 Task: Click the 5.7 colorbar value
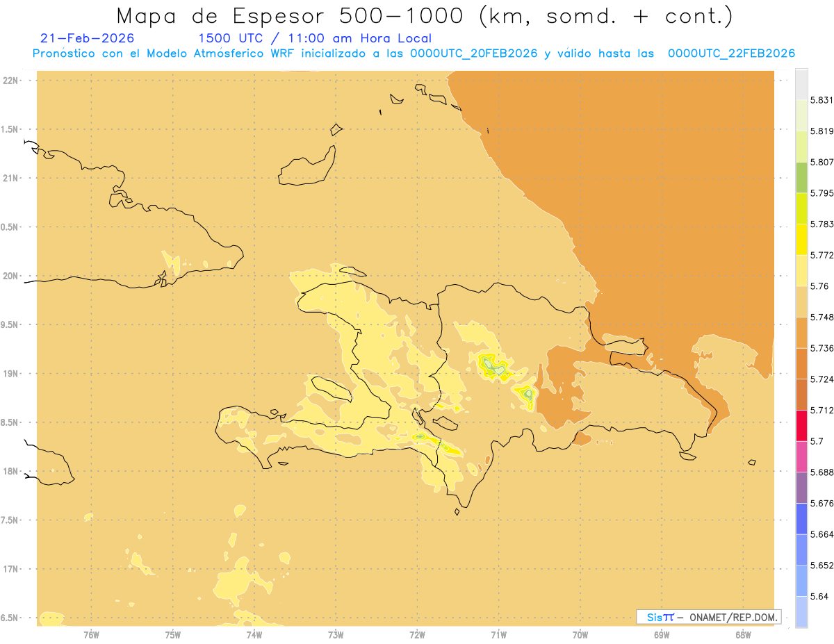(x=817, y=441)
